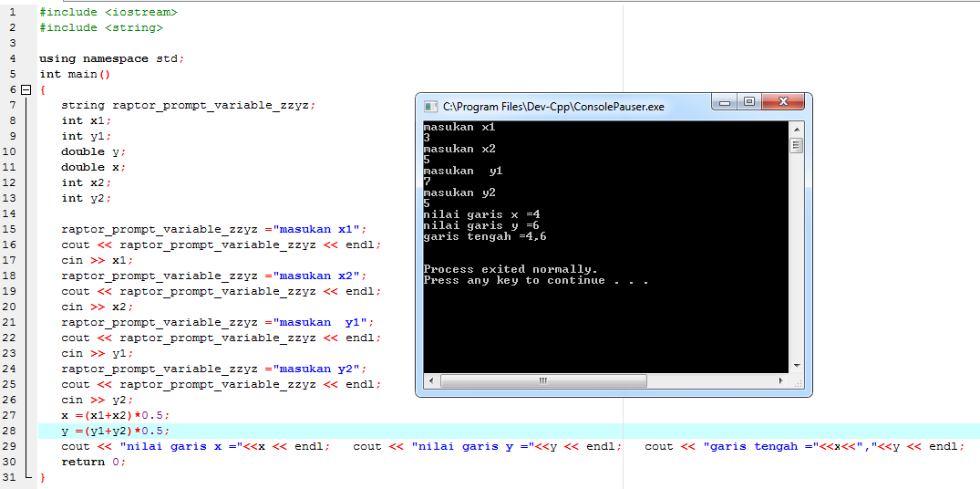Click line number 1 in the gutter
Image resolution: width=980 pixels, height=489 pixels.
(x=13, y=12)
